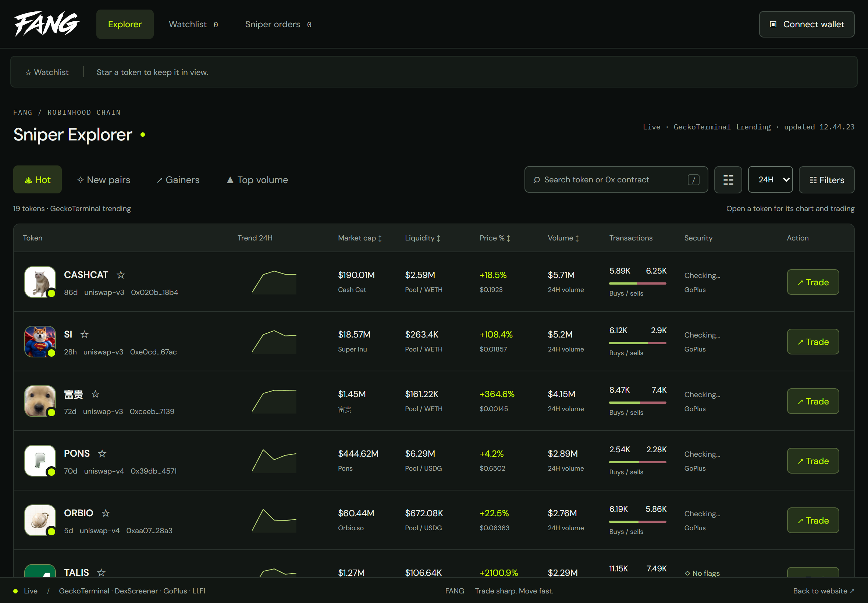This screenshot has height=603, width=868.
Task: Click ORBIO volume $2.76M
Action: click(562, 513)
